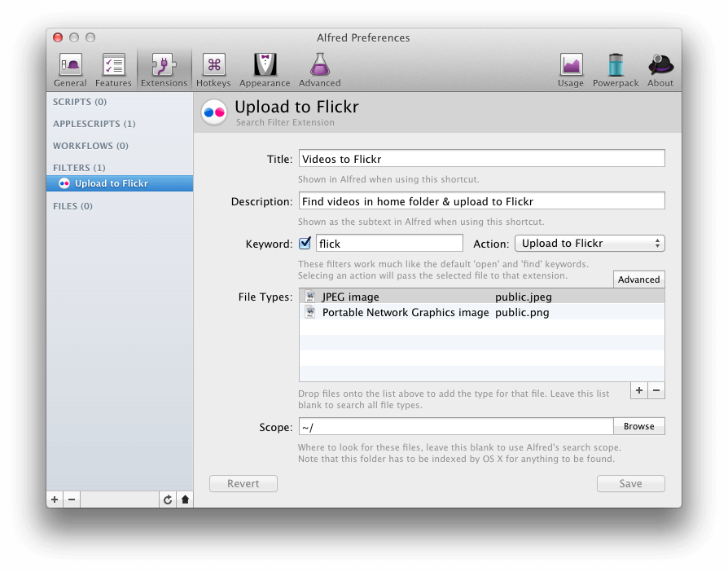Remove a file type with minus button

656,390
